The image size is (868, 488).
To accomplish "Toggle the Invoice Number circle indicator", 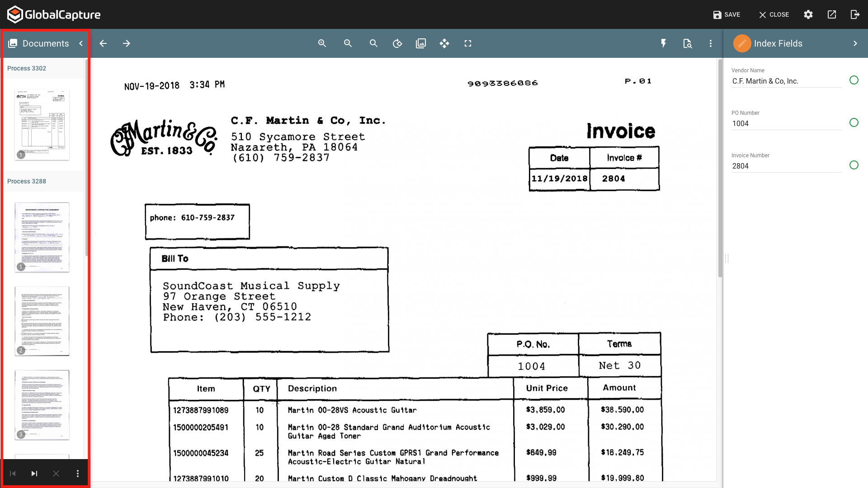I will click(x=854, y=165).
